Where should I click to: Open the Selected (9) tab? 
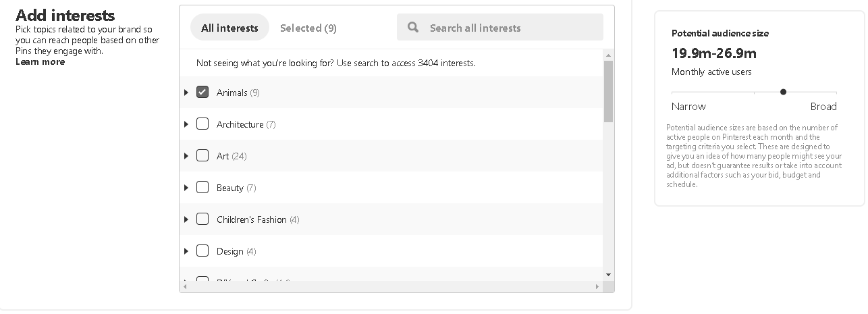(x=308, y=28)
